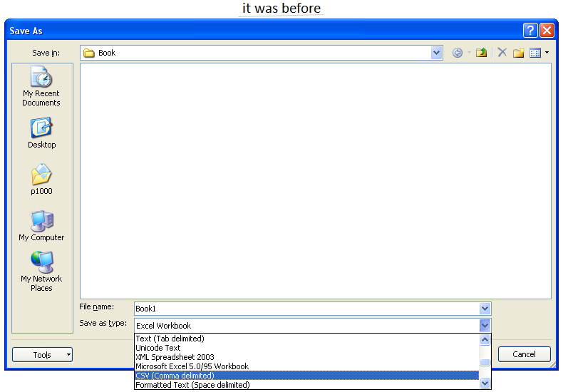Collapse the Save as type dropdown
This screenshot has width=563, height=392.
point(485,326)
